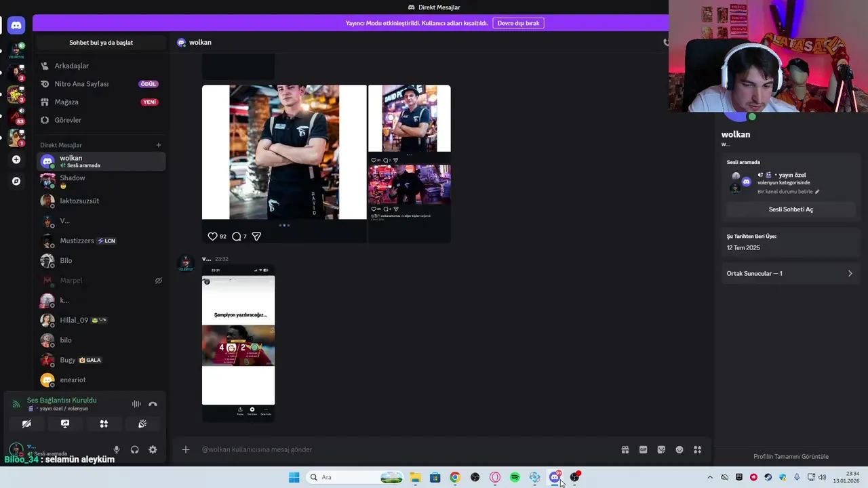Open Görevler quests page
The width and height of the screenshot is (868, 488).
click(102, 120)
